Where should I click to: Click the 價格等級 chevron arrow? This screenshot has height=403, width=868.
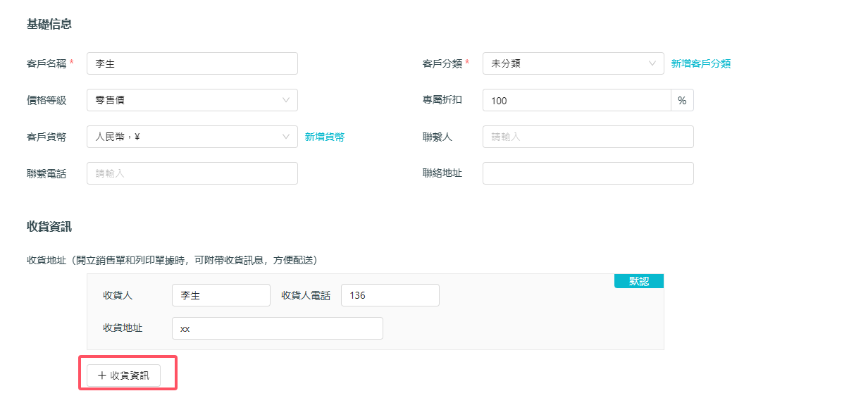pyautogui.click(x=286, y=100)
